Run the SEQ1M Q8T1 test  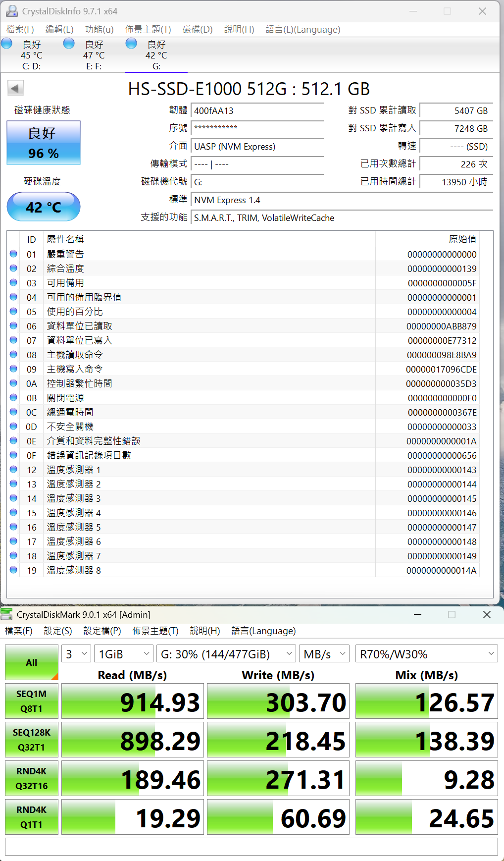tap(32, 701)
